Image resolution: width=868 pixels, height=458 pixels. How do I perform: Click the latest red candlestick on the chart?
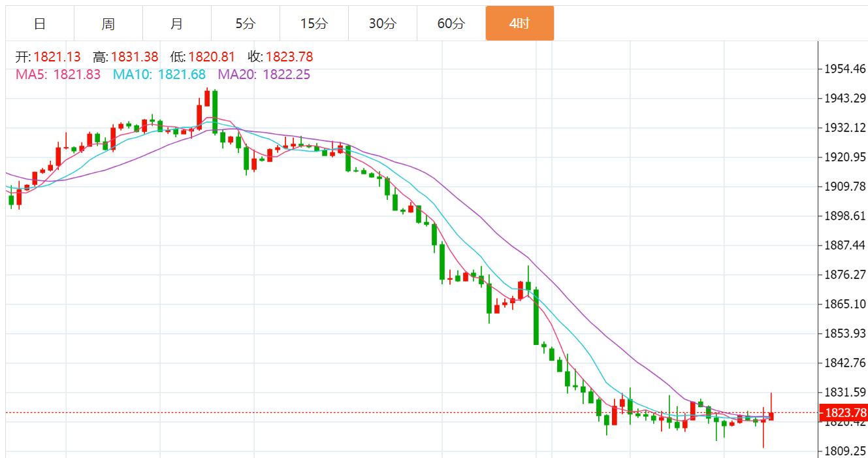pos(771,416)
